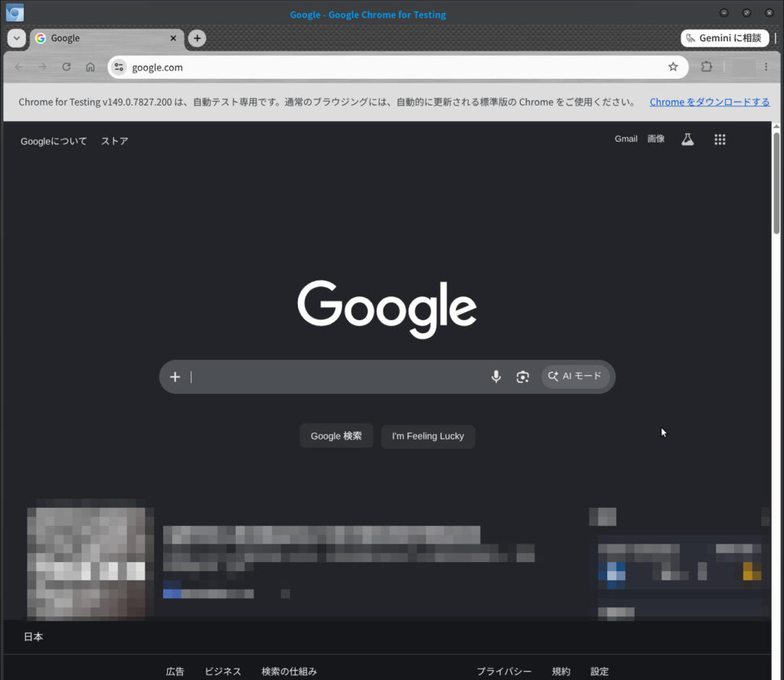The height and width of the screenshot is (680, 784).
Task: Go back with the back arrow
Action: click(19, 67)
